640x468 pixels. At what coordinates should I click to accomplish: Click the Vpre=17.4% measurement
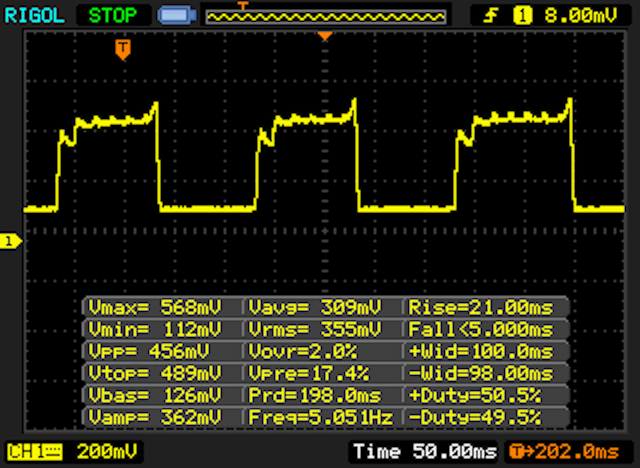pos(309,373)
